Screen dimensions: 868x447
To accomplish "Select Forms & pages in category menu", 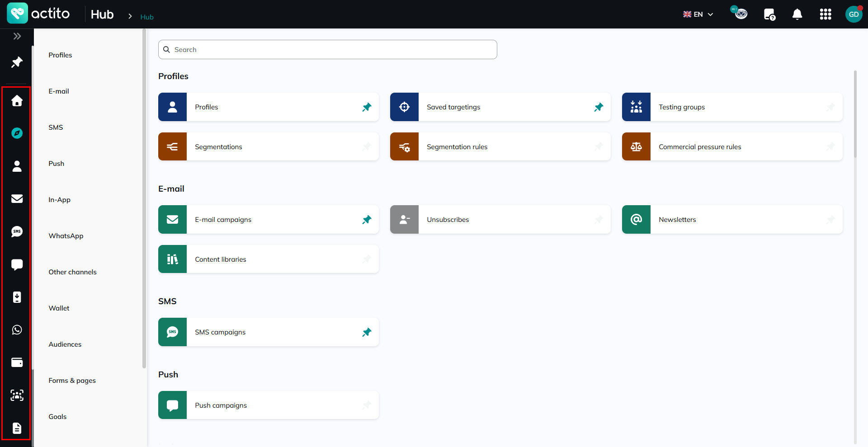I will click(72, 381).
